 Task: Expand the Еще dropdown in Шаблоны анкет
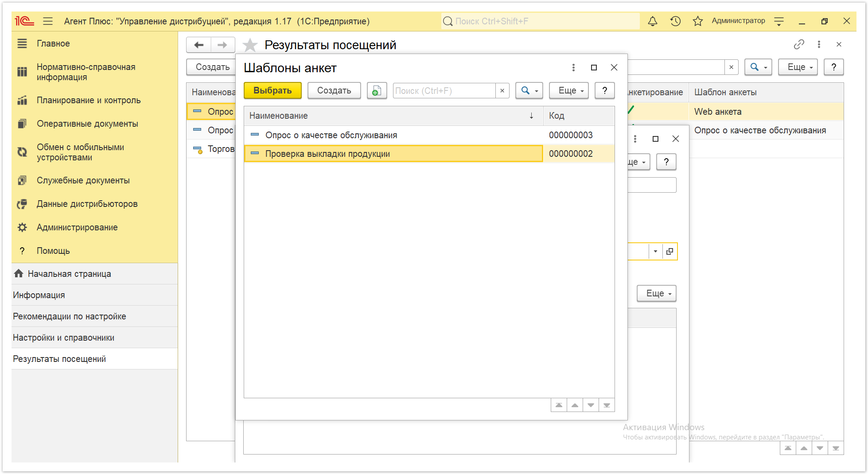pyautogui.click(x=569, y=90)
